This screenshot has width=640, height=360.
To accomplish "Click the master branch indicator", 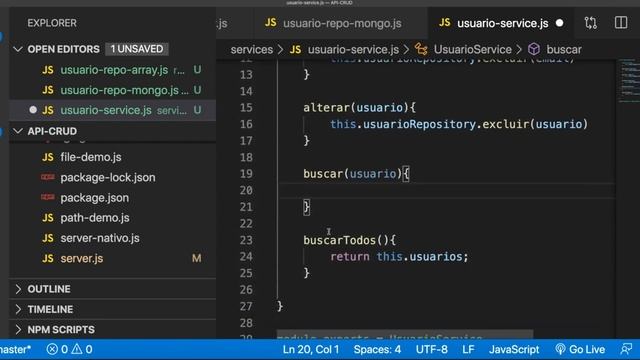I will pyautogui.click(x=15, y=349).
